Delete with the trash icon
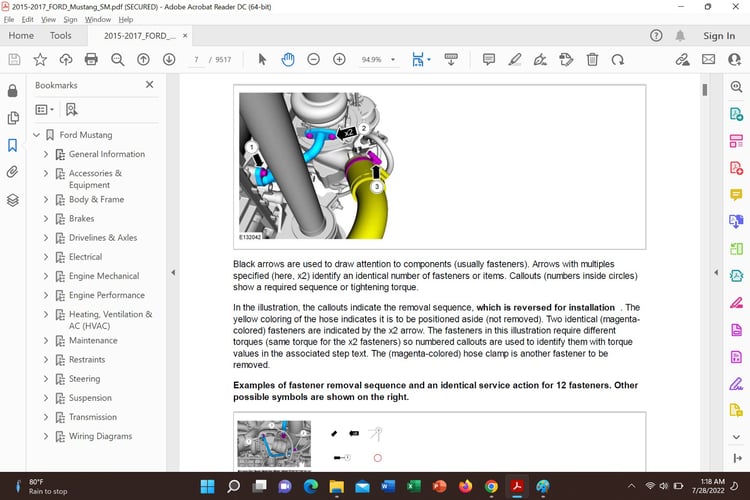Screen dimensions: 750x500 (x=592, y=59)
